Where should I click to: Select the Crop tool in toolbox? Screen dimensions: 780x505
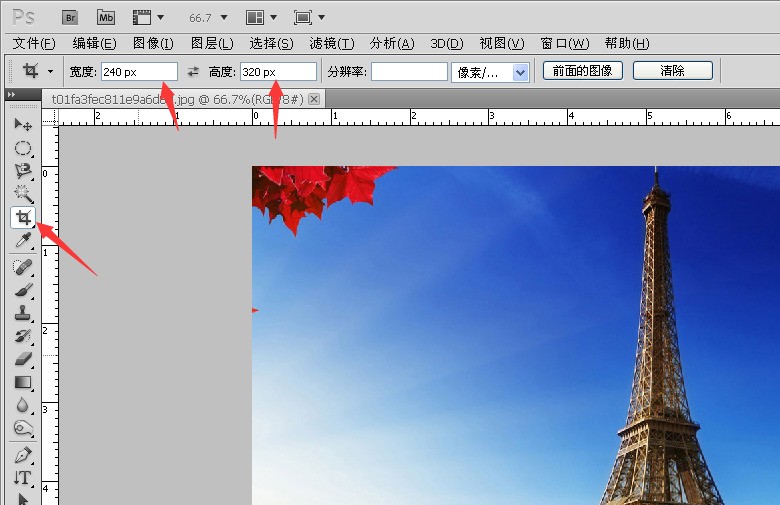[x=23, y=217]
